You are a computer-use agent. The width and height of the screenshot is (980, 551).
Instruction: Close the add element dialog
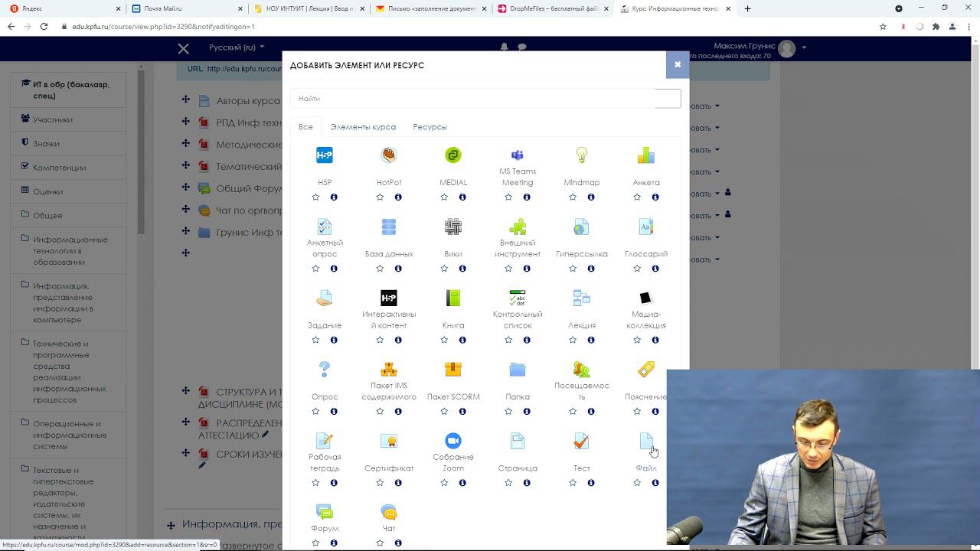coord(678,65)
